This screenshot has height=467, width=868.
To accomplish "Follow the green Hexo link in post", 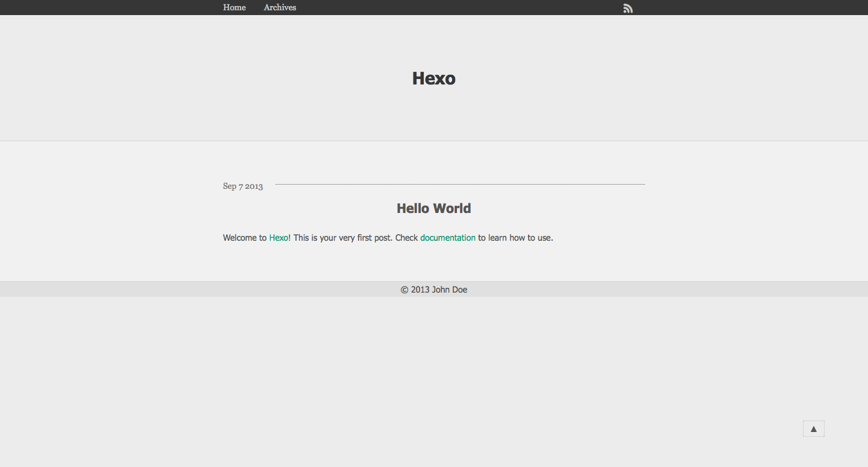I will (278, 238).
